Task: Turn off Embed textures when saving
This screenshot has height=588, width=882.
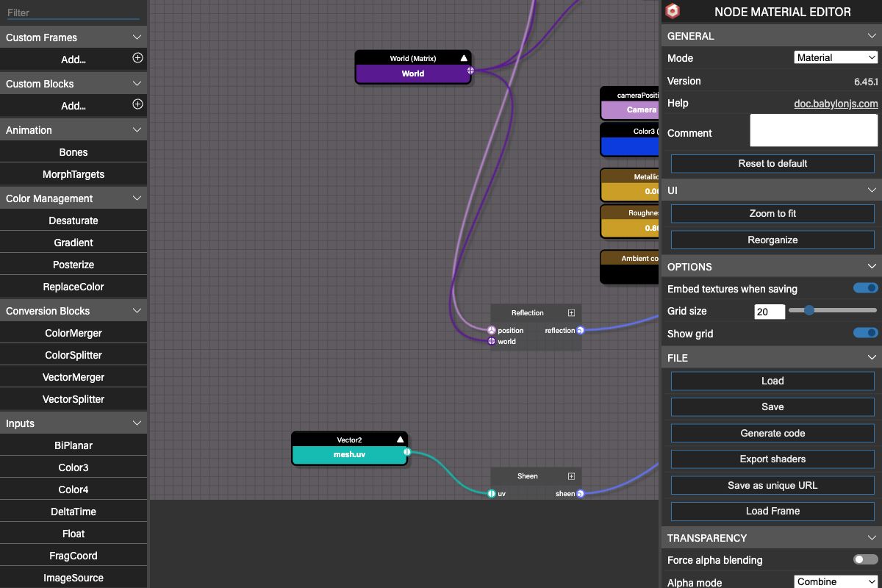Action: coord(864,288)
